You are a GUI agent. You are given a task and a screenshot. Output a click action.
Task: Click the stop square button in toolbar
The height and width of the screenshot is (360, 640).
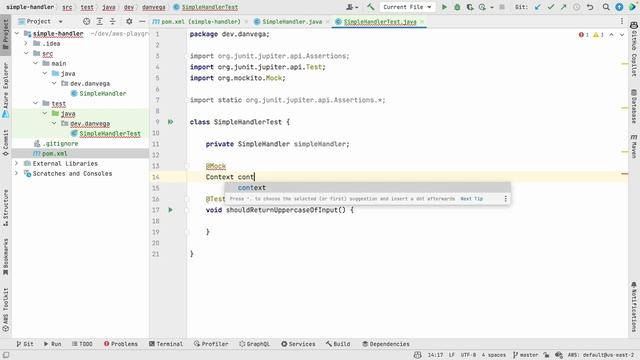tap(502, 7)
